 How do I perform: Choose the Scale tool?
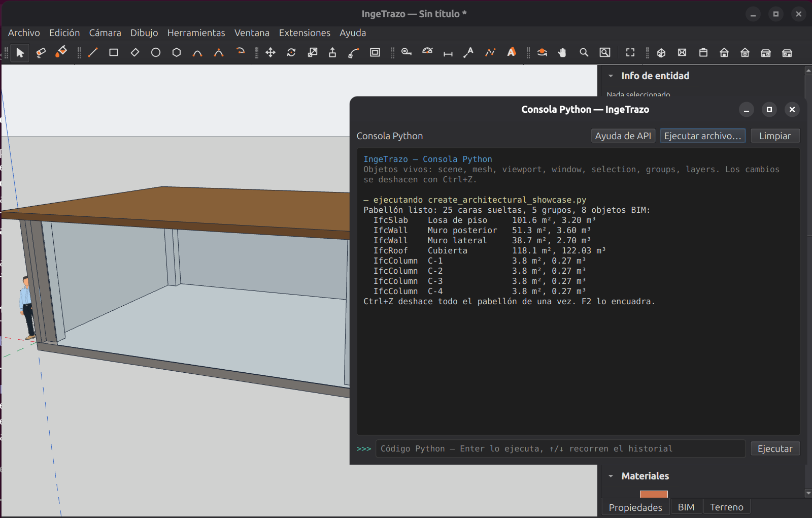click(x=313, y=53)
